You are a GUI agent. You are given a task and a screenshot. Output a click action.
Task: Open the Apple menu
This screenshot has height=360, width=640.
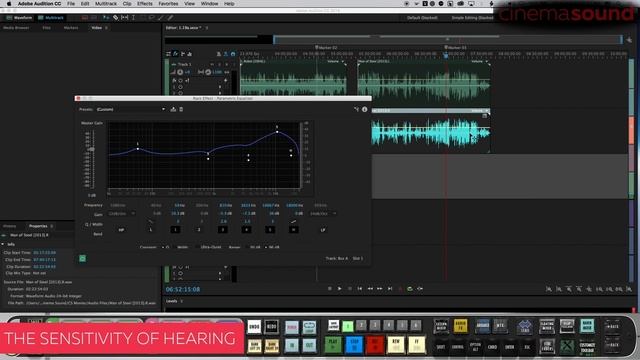coord(9,4)
